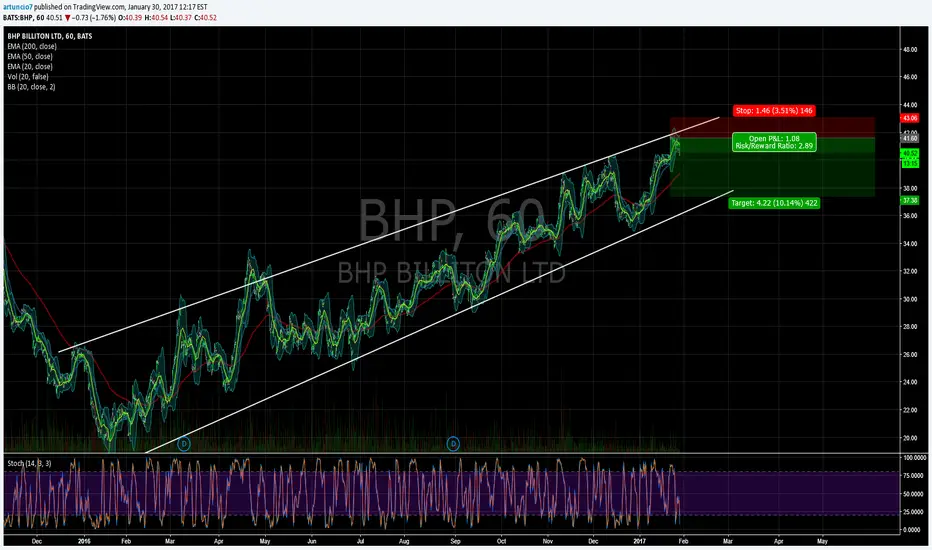The image size is (932, 550).
Task: Click the 100.0000 stochastic scale value
Action: pos(915,458)
